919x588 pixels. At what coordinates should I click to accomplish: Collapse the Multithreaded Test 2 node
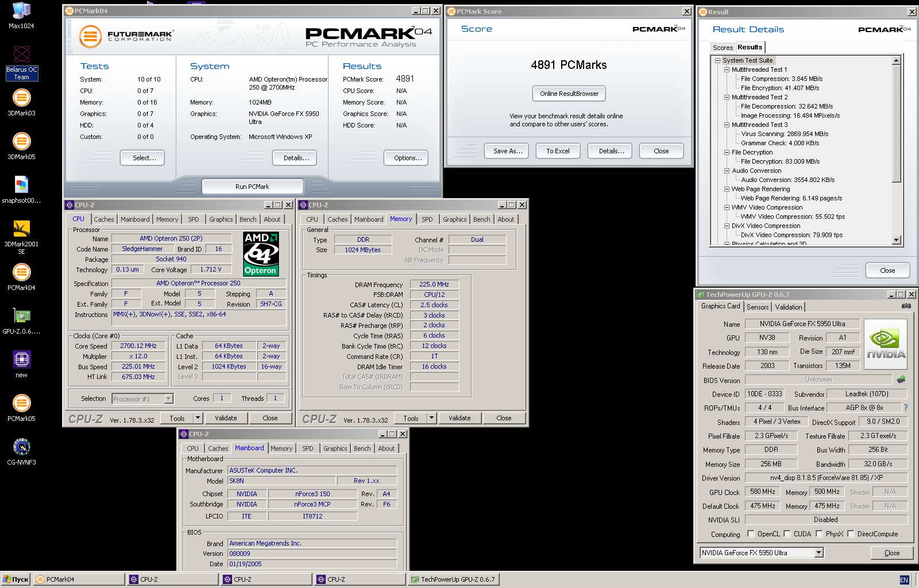point(727,97)
